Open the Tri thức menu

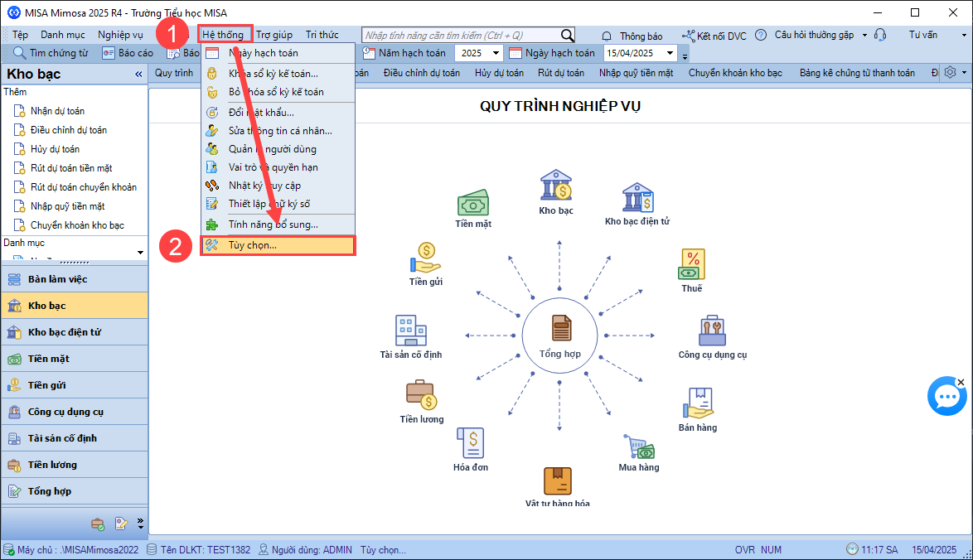322,35
